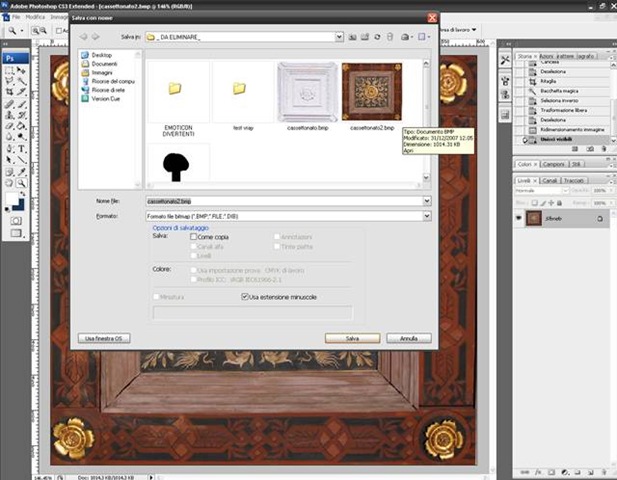Screen dimensions: 617x480
Task: Open Desktop in the save dialog sidebar
Action: click(x=101, y=55)
